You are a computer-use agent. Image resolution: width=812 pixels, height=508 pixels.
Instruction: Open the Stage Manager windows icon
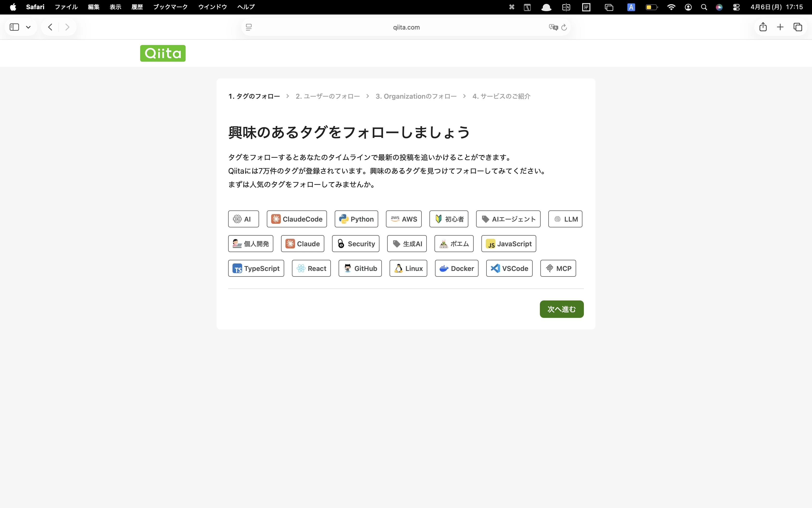pos(609,7)
